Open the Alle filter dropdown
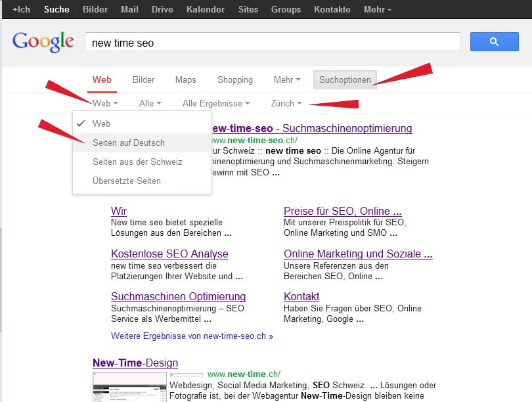 pyautogui.click(x=150, y=104)
